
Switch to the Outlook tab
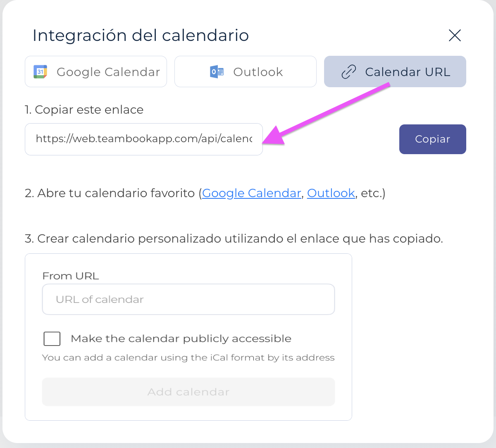(246, 71)
